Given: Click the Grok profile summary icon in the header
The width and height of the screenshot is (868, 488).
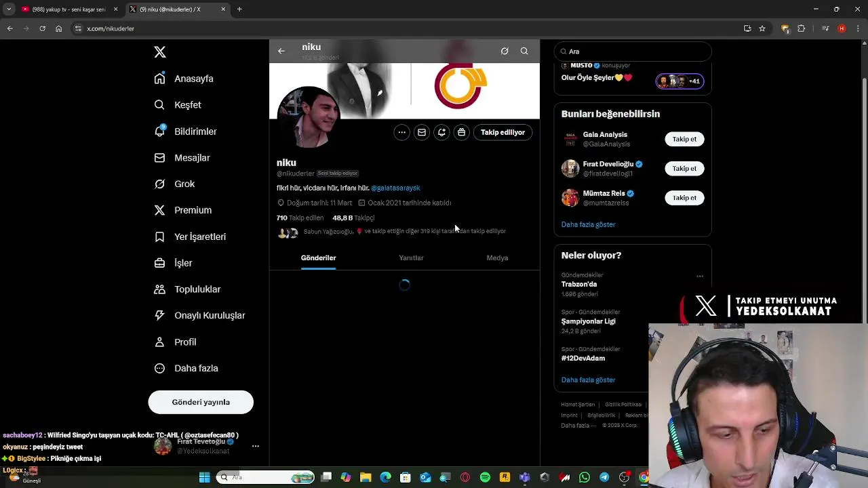Looking at the screenshot, I should coord(505,51).
